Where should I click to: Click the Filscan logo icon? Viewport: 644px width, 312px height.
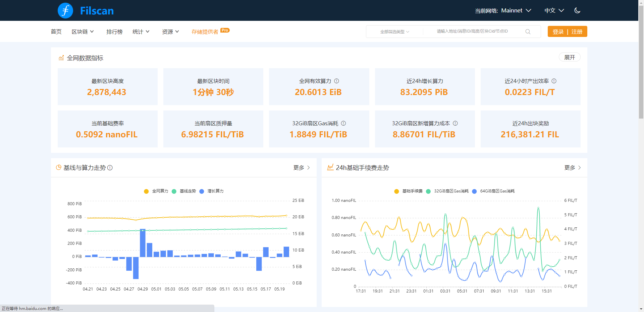(65, 11)
